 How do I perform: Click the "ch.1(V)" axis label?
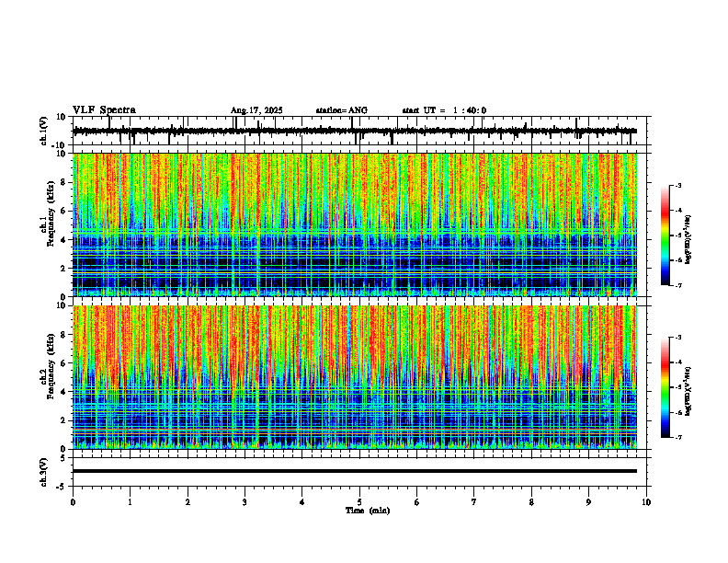tap(44, 131)
